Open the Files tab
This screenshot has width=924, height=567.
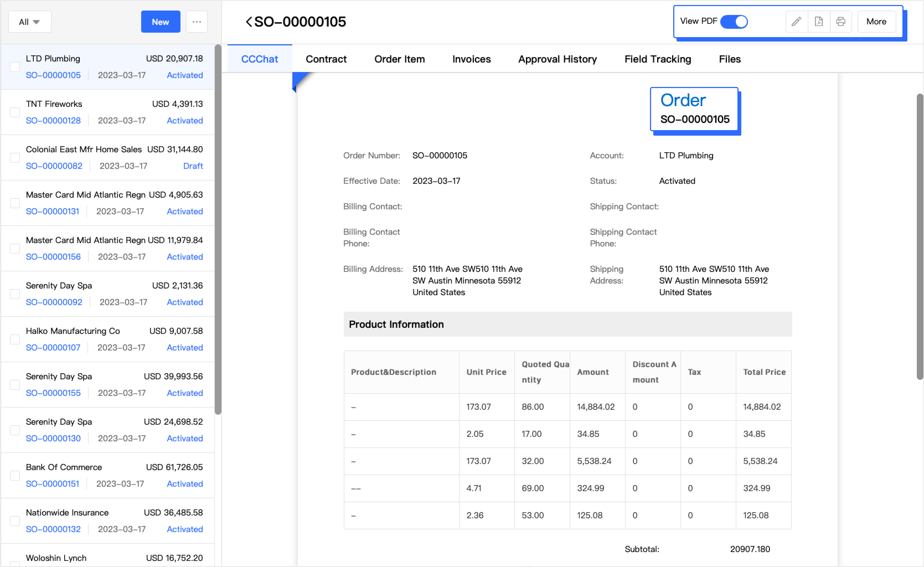729,59
